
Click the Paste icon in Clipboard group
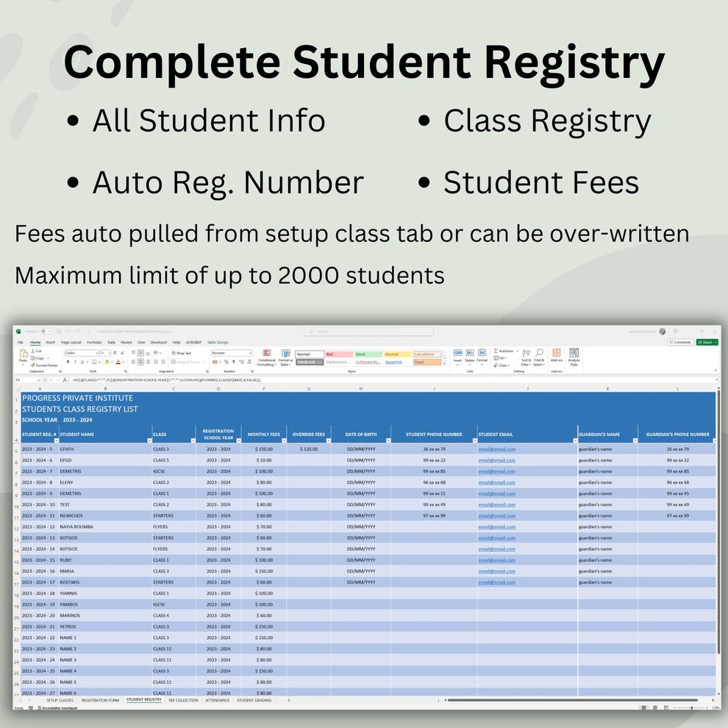coord(24,354)
